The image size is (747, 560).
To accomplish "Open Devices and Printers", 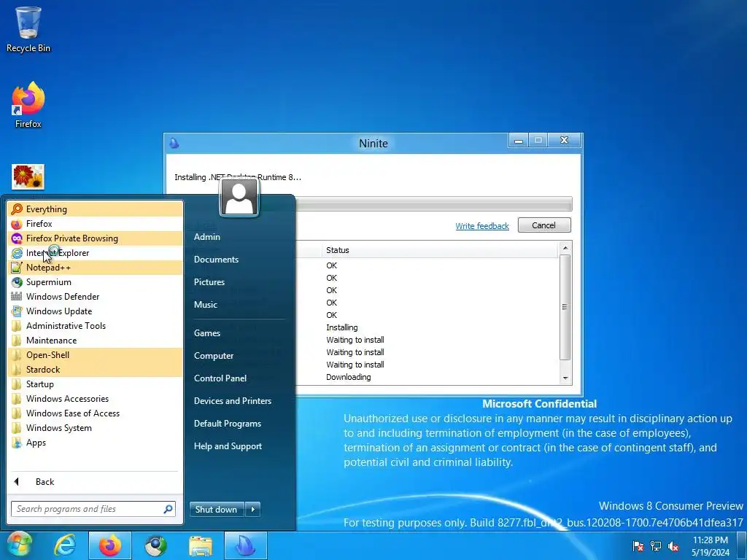I will click(x=233, y=401).
